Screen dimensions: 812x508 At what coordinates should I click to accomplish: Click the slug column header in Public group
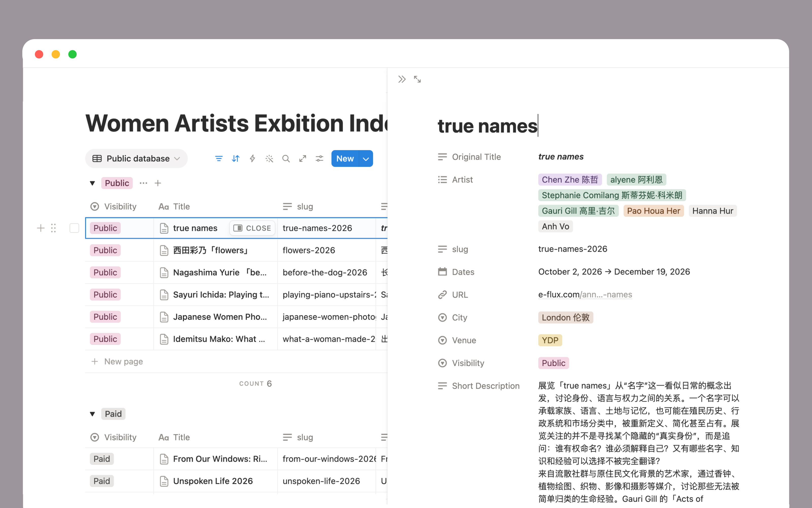(327, 206)
